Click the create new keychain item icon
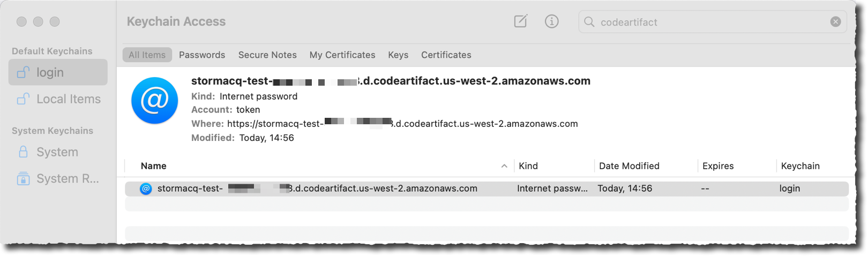This screenshot has height=256, width=868. tap(520, 21)
